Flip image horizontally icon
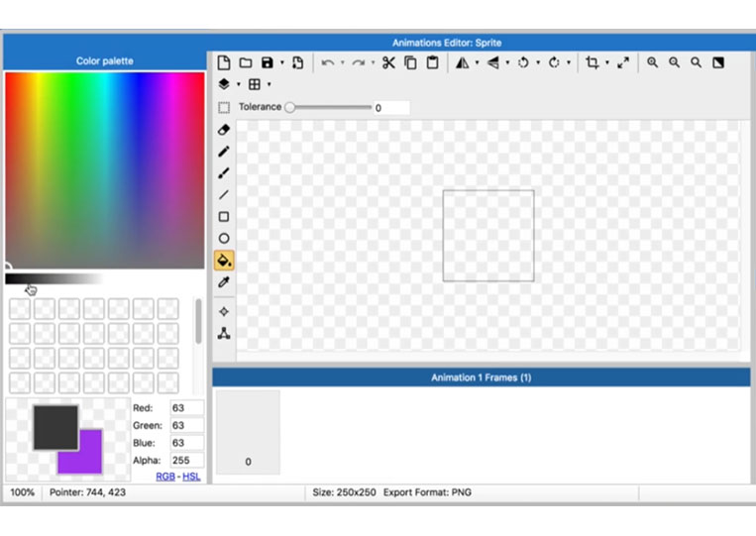This screenshot has height=536, width=756. [463, 62]
